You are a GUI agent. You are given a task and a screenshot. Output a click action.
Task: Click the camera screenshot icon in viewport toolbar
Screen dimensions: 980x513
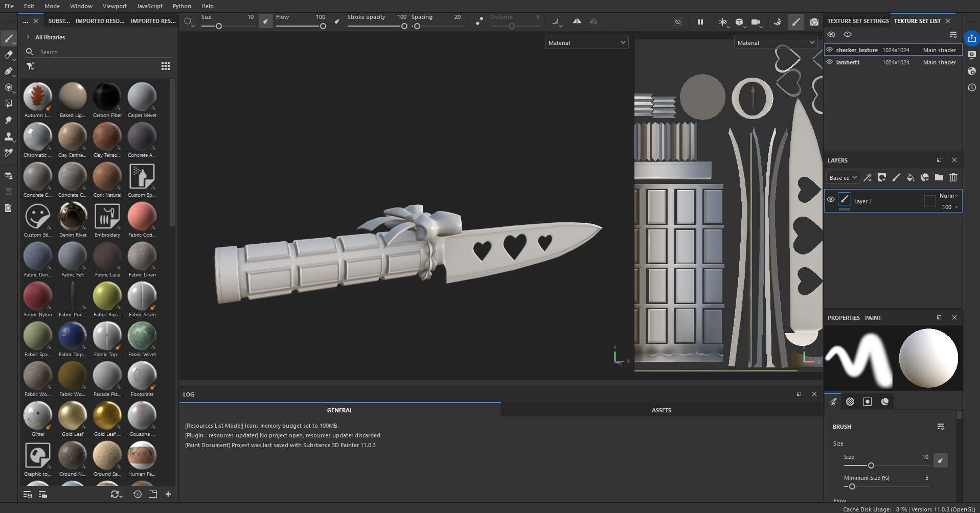814,22
